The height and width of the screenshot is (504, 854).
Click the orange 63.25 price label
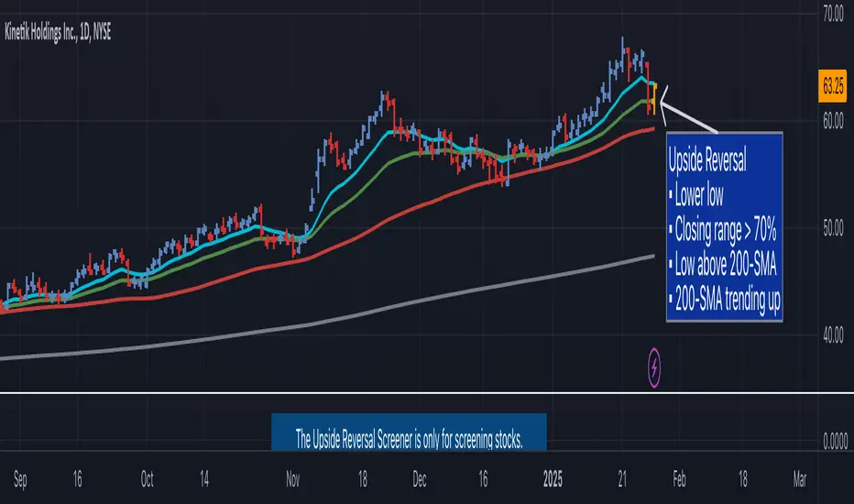pyautogui.click(x=832, y=86)
